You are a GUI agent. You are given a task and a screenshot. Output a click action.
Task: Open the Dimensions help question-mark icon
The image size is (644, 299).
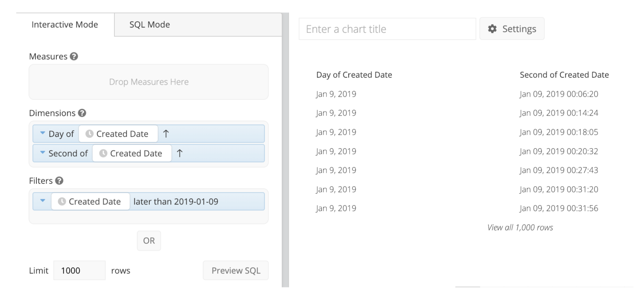(82, 113)
